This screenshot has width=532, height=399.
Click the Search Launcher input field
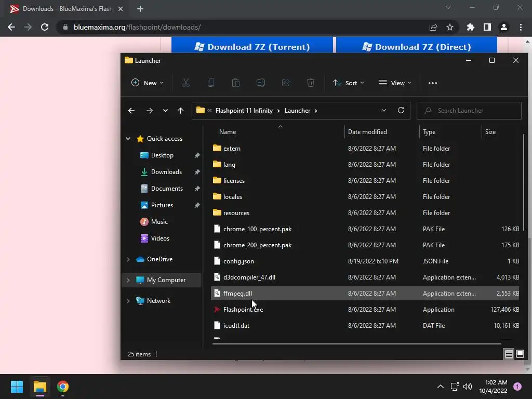coord(469,111)
